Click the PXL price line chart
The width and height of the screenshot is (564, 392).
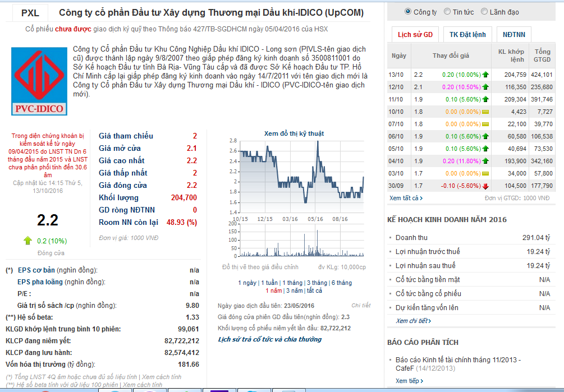302,176
